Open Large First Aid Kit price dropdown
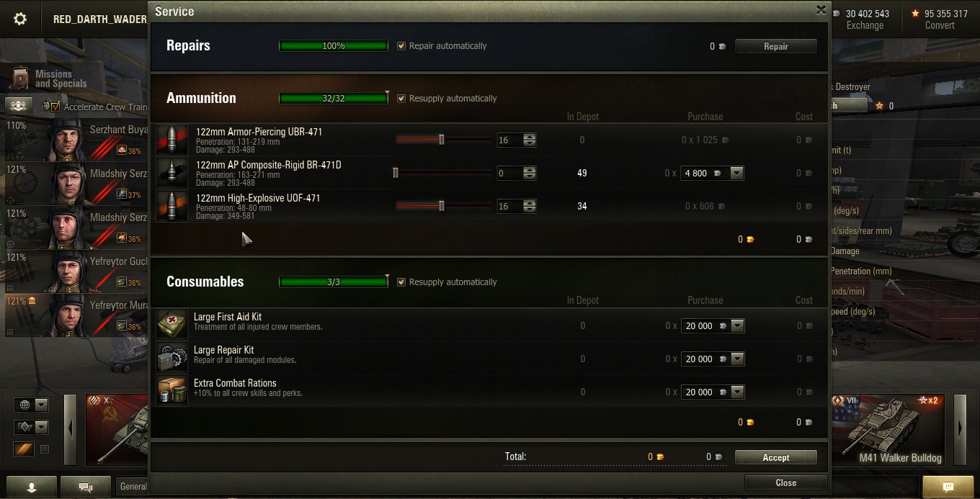 click(x=736, y=325)
